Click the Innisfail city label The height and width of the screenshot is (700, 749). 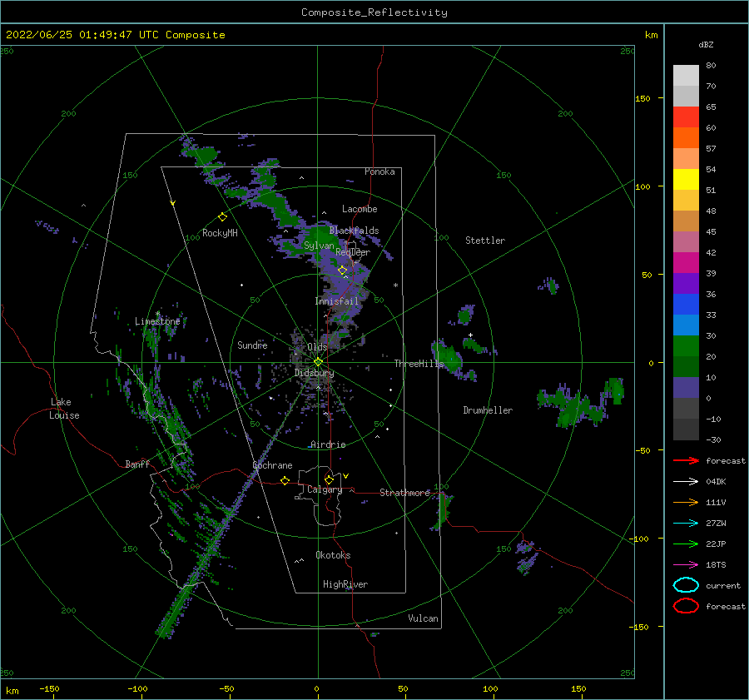pyautogui.click(x=337, y=301)
